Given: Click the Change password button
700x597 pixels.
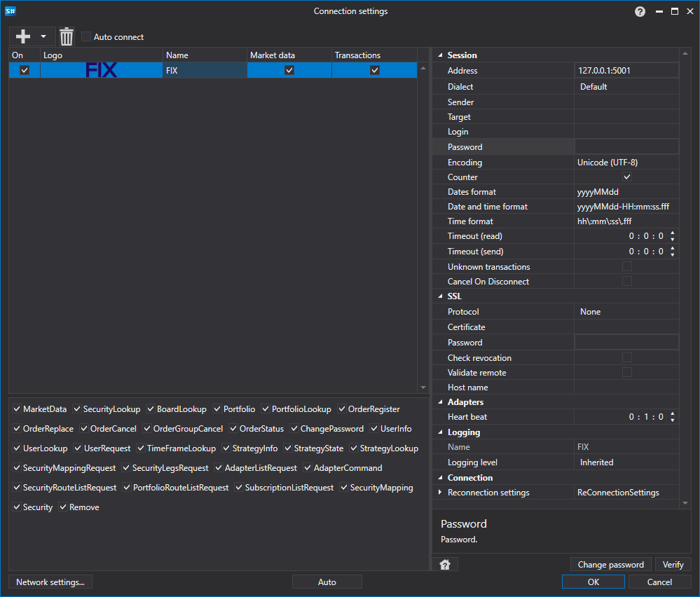Looking at the screenshot, I should pyautogui.click(x=611, y=564).
